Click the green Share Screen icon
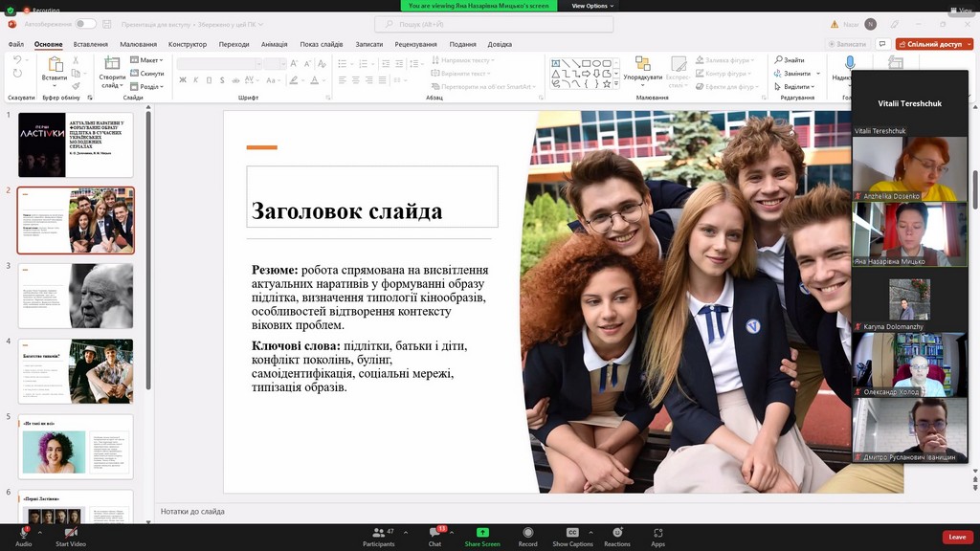Screen dimensions: 980x551 pyautogui.click(x=482, y=533)
